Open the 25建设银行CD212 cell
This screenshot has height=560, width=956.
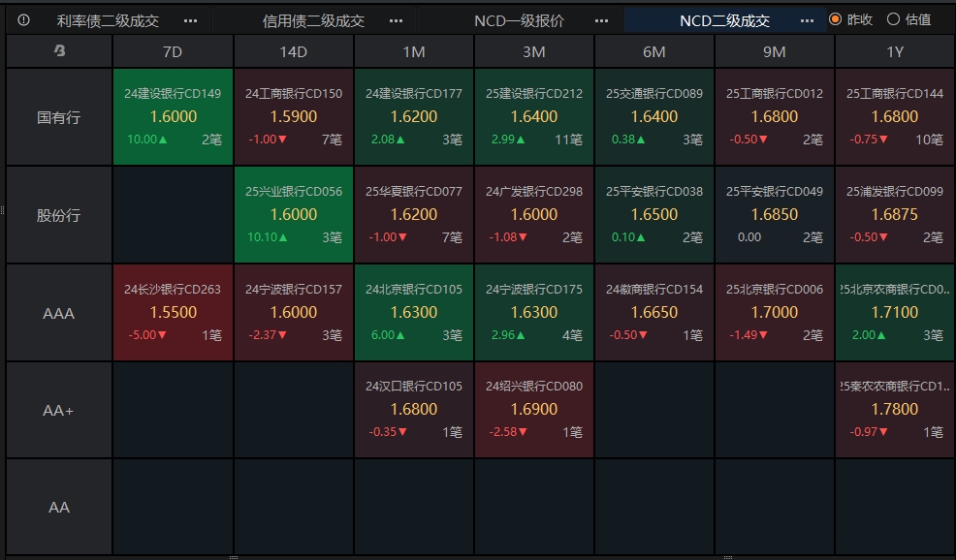534,117
